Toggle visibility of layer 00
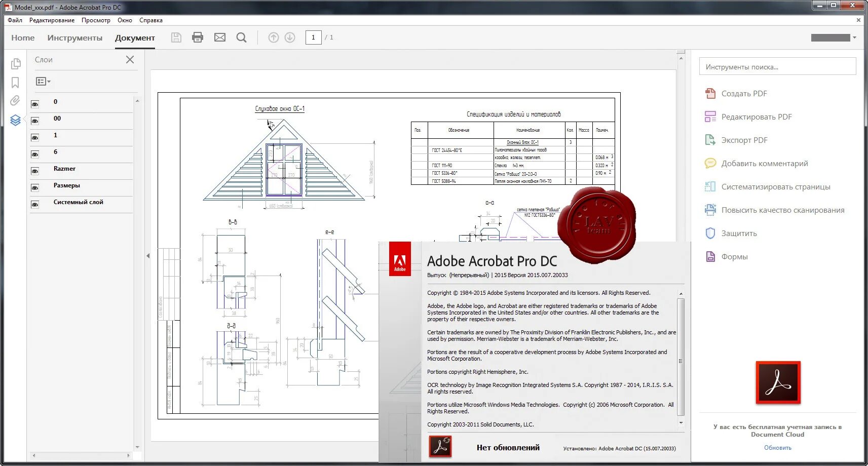The width and height of the screenshot is (868, 466). 35,121
